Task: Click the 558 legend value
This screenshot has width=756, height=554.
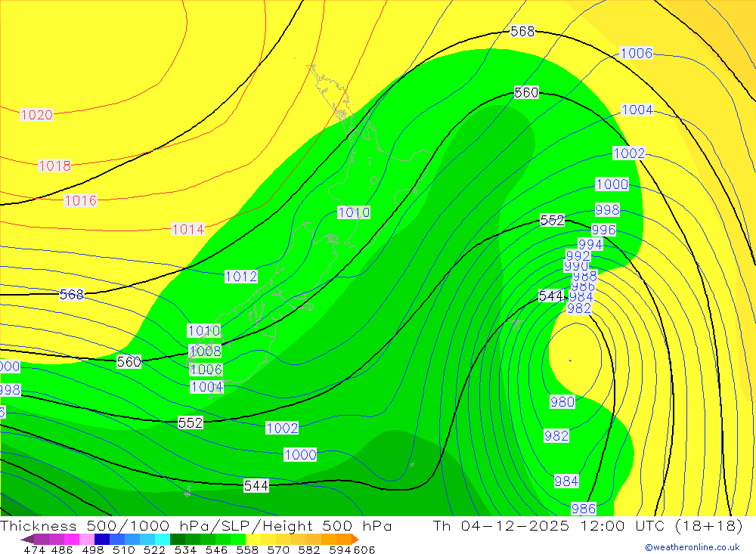Action: tap(247, 549)
